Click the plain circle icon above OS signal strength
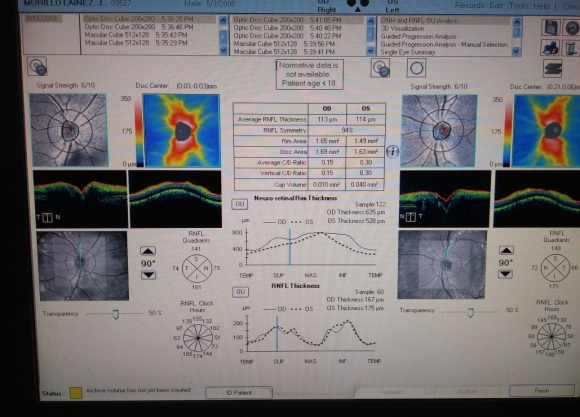The height and width of the screenshot is (417, 580). [x=417, y=68]
